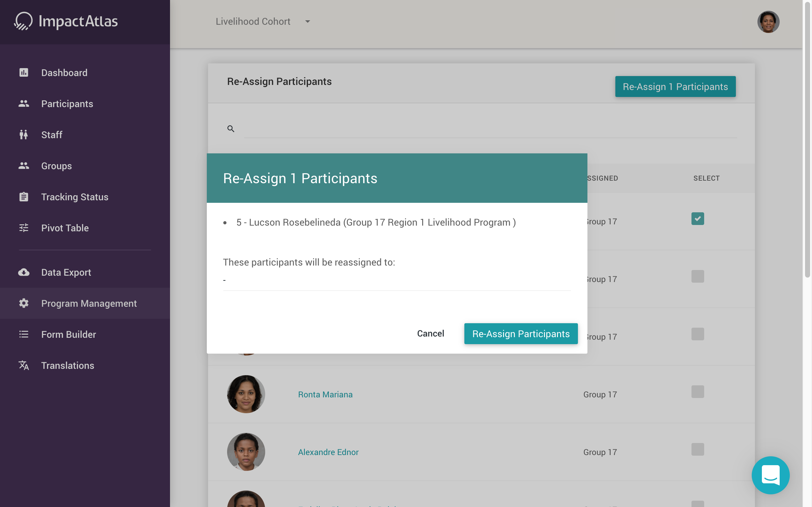Image resolution: width=812 pixels, height=507 pixels.
Task: Click the Staff people icon
Action: (x=23, y=134)
